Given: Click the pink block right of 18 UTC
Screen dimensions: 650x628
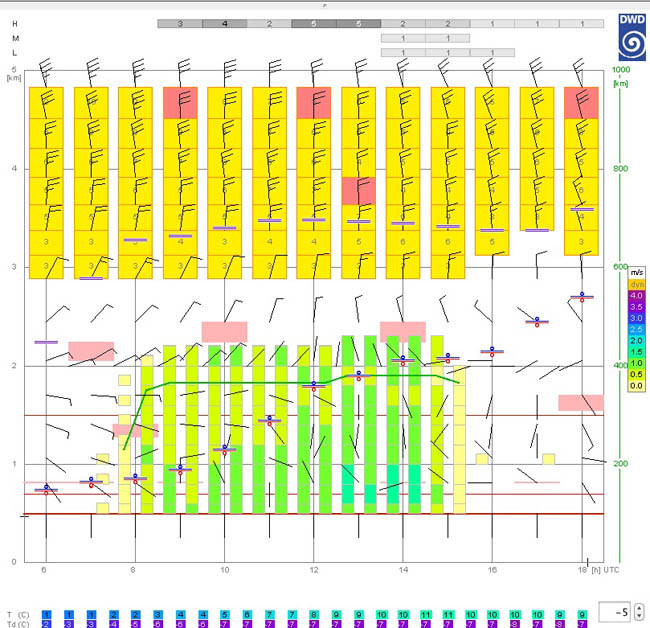Looking at the screenshot, I should point(580,402).
